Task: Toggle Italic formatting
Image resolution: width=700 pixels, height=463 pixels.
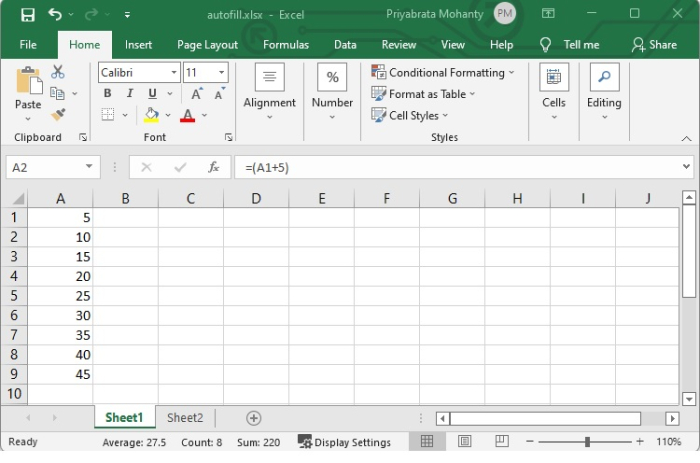Action: 130,94
